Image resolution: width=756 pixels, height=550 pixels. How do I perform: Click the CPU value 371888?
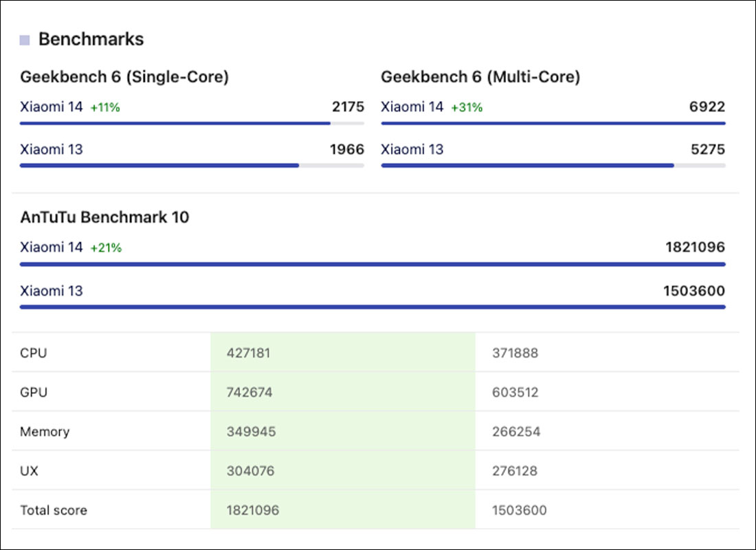click(515, 353)
